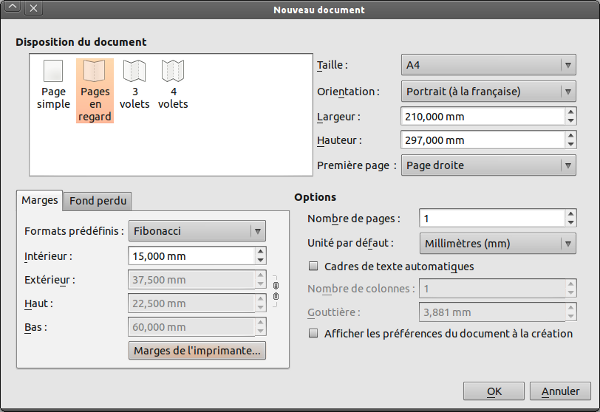The width and height of the screenshot is (600, 412).
Task: Toggle the margin chain link icon
Action: (276, 291)
